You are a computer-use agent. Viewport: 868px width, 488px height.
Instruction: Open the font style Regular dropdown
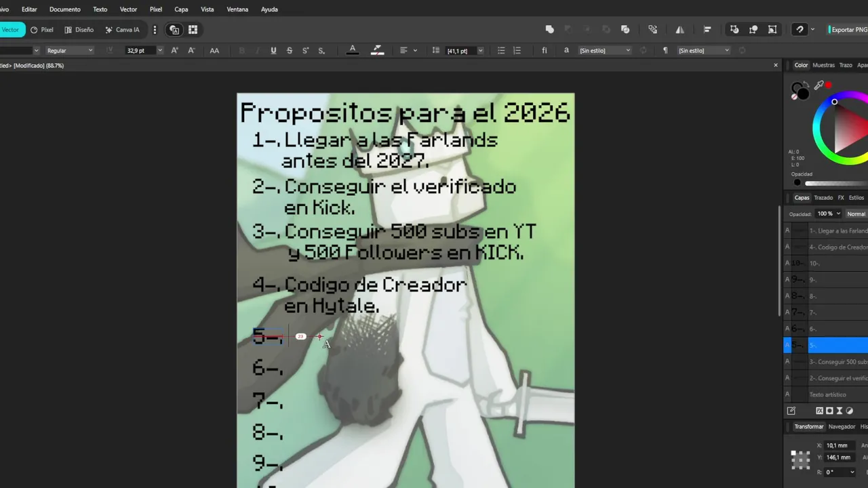(x=69, y=50)
